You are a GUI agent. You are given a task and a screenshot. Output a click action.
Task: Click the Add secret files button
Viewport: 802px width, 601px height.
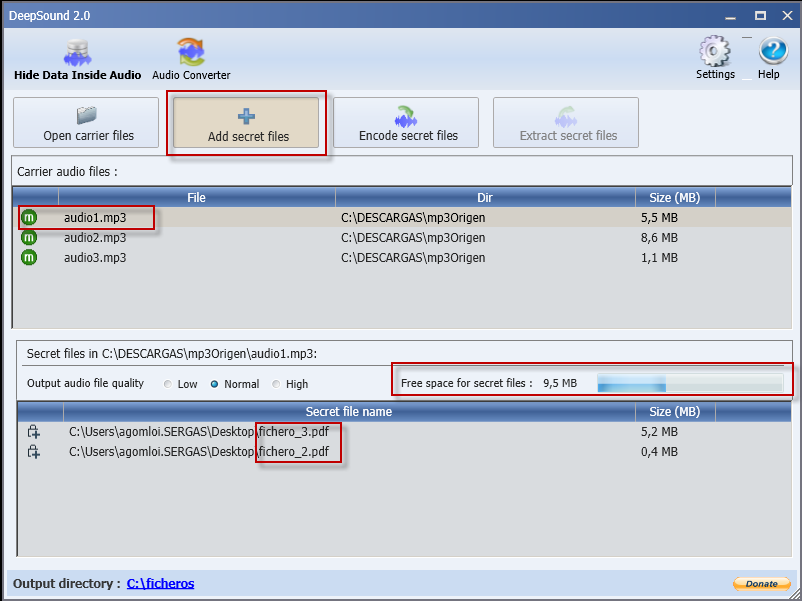point(246,123)
